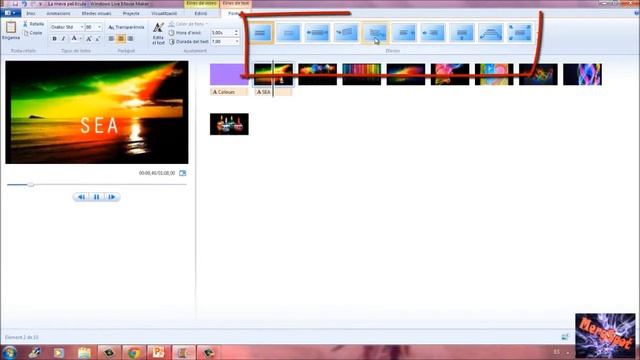Select the second (faded) text effect
Viewport: 640px width, 360px height.
pyautogui.click(x=289, y=33)
